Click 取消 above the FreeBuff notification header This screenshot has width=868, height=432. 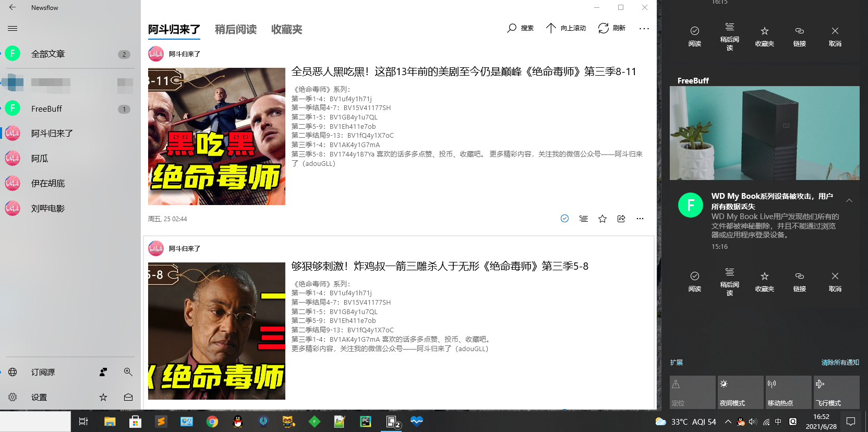pos(835,37)
